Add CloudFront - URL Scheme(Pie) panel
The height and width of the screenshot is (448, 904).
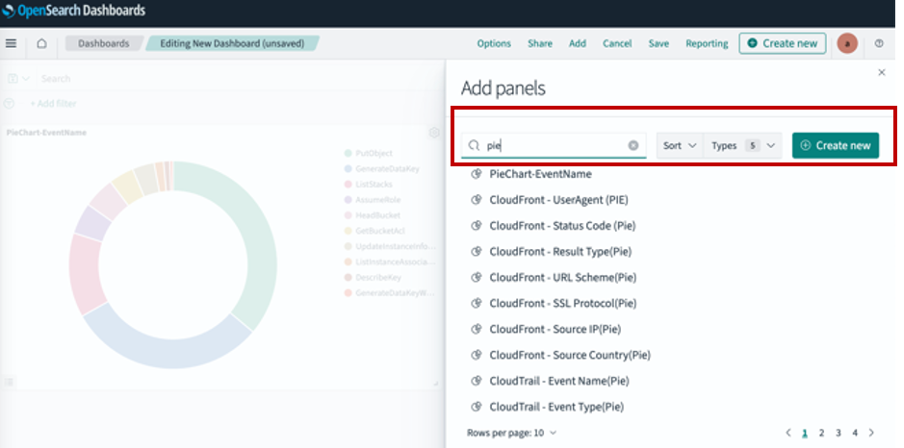pyautogui.click(x=563, y=278)
